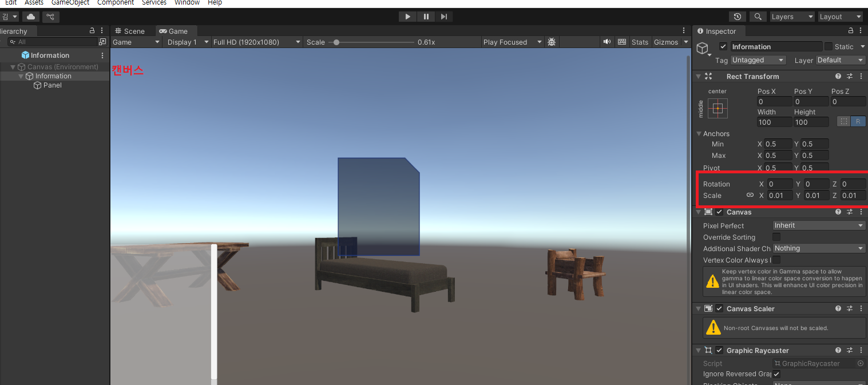Disable the Canvas component checkbox
The height and width of the screenshot is (385, 868).
coord(719,212)
